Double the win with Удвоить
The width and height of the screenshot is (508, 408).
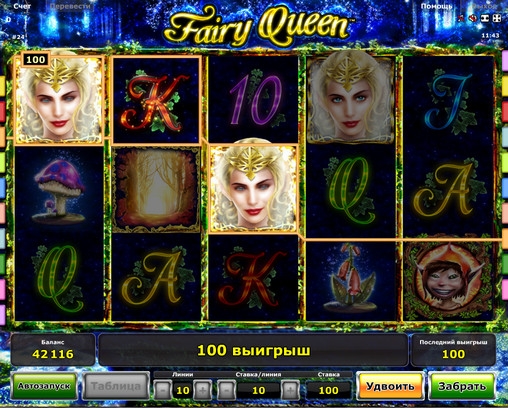click(x=390, y=386)
